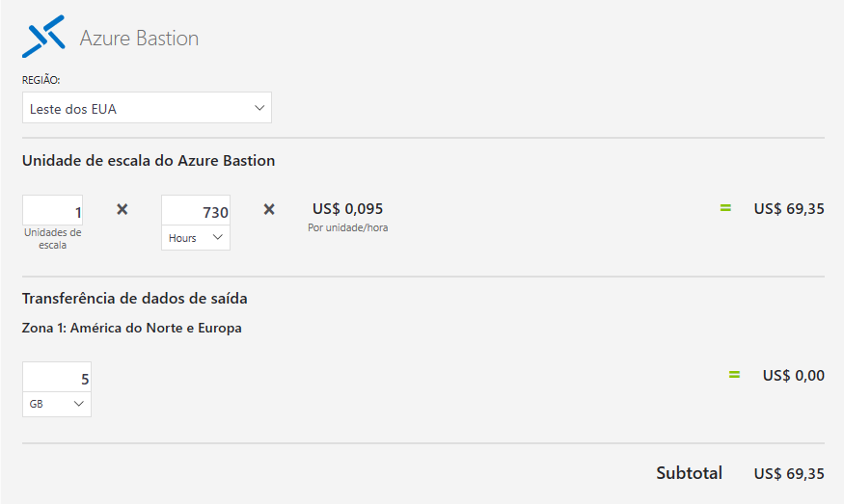Click the green equals sign in data transfer row

point(734,375)
